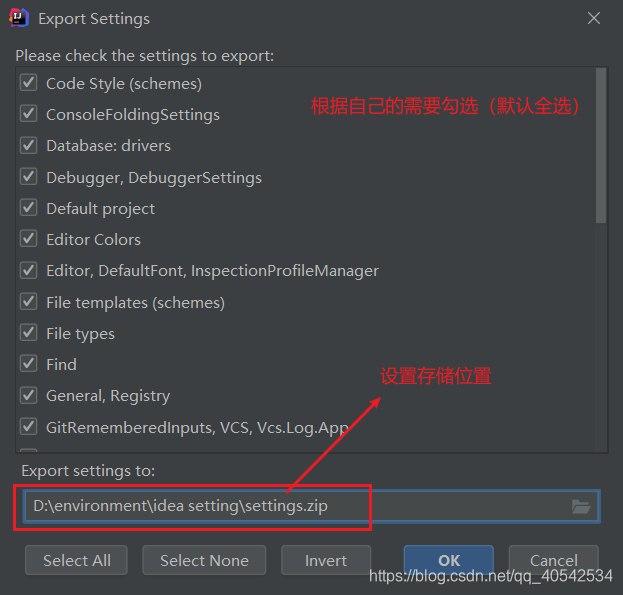Uncheck Default project checkbox
This screenshot has width=623, height=595.
pos(29,207)
